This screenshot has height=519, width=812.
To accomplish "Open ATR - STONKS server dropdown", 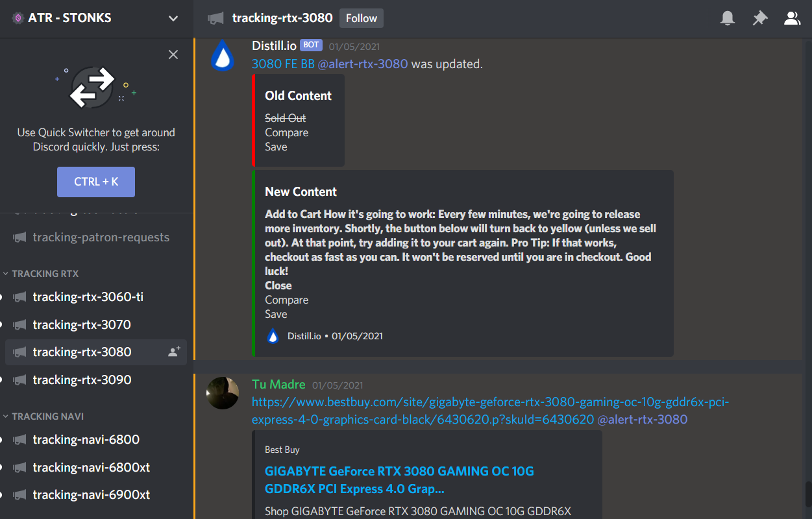I will coord(173,18).
